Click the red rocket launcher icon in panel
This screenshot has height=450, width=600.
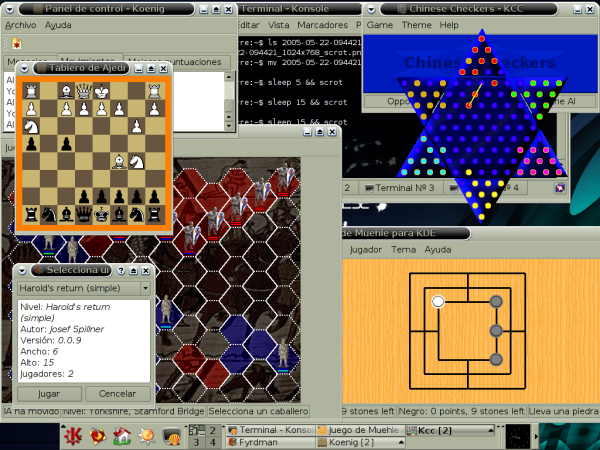coord(98,436)
